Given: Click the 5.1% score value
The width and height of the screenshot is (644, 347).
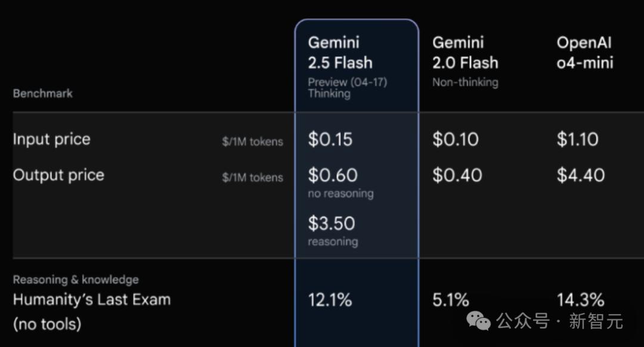Looking at the screenshot, I should pyautogui.click(x=451, y=300).
